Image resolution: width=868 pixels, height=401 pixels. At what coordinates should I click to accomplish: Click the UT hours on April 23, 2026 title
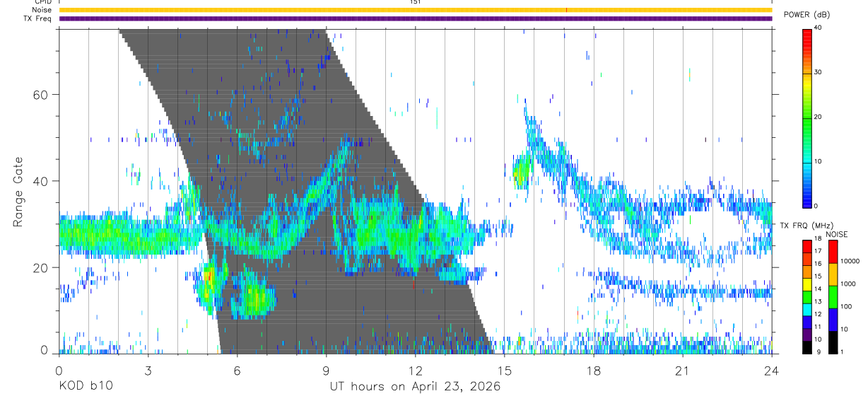click(x=415, y=386)
